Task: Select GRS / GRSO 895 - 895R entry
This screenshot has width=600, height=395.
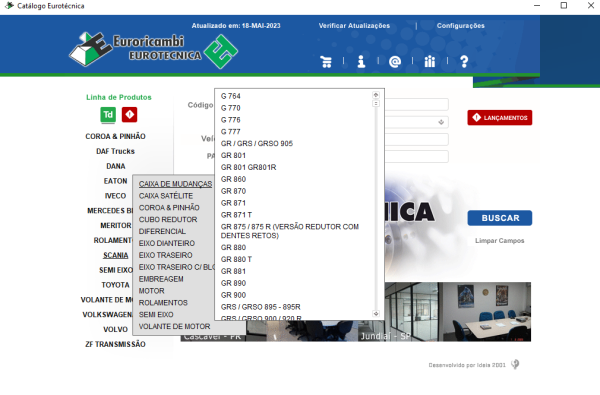Action: tap(260, 306)
